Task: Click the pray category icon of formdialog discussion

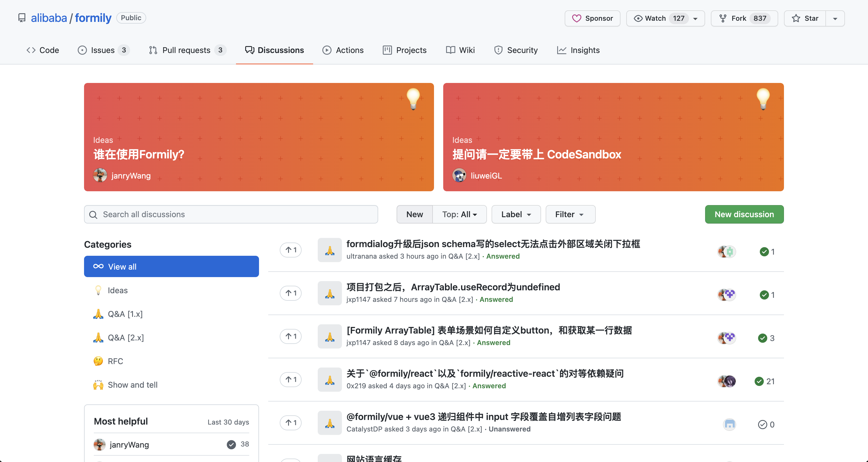Action: pos(330,250)
